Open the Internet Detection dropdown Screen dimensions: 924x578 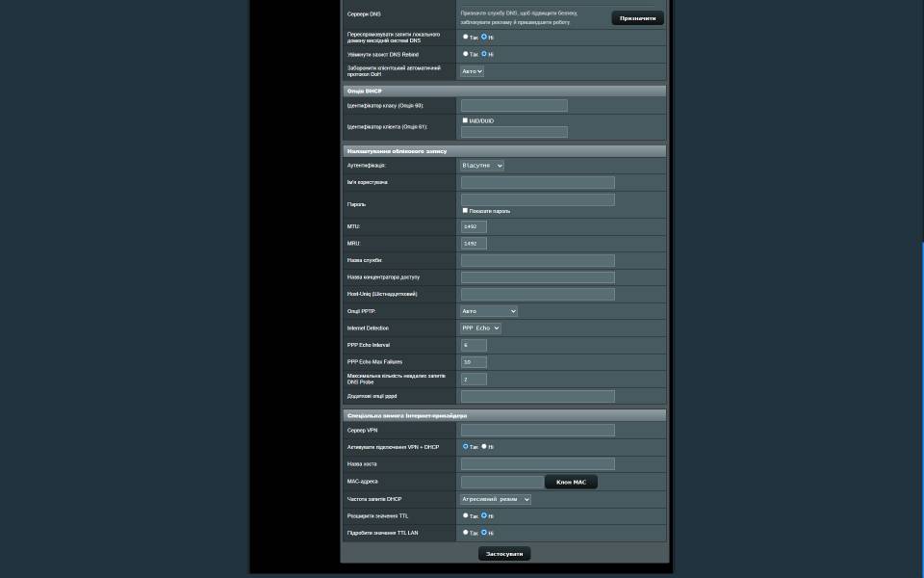(480, 328)
